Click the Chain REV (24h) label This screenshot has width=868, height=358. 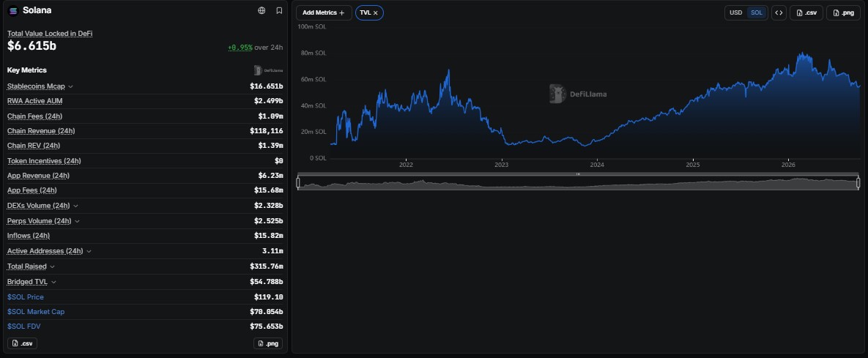[x=34, y=146]
